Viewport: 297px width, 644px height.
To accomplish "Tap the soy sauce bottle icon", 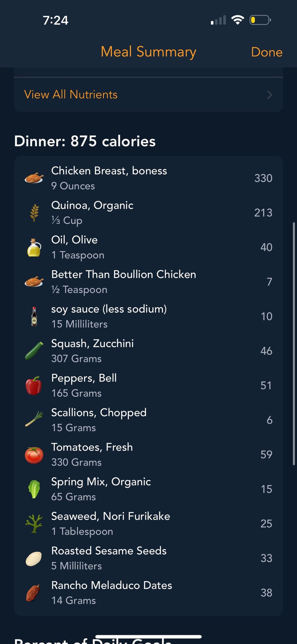I will (34, 316).
